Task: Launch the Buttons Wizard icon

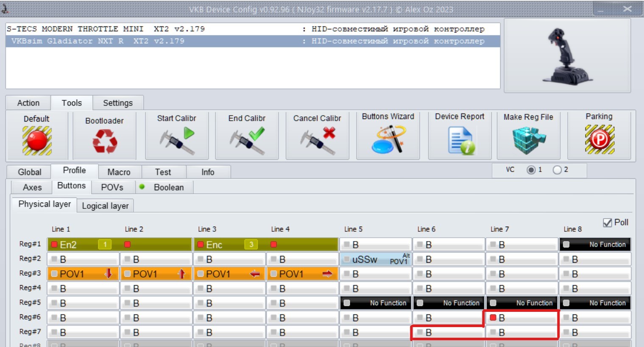Action: tap(388, 139)
